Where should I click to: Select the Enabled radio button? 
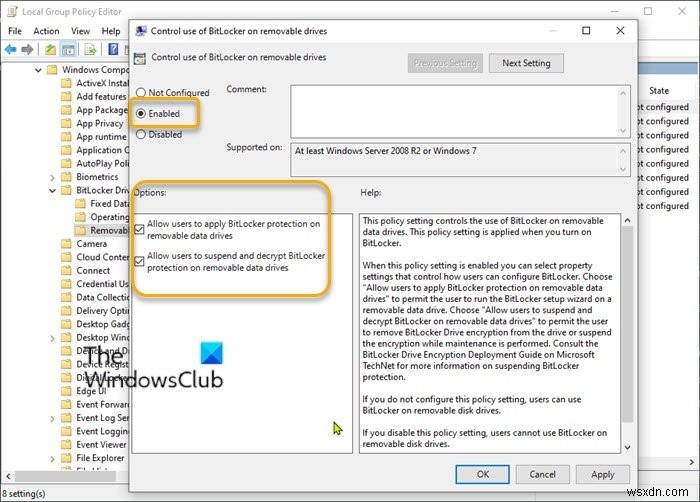point(141,113)
